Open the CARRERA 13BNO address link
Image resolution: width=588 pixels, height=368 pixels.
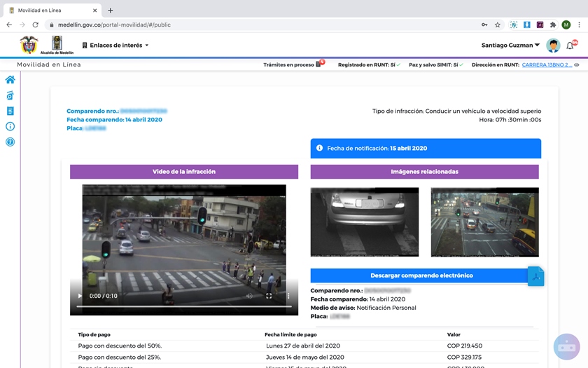(x=546, y=64)
